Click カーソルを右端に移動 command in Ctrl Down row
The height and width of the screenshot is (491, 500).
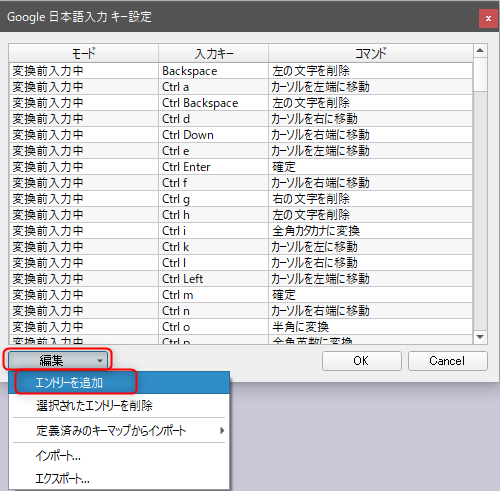[x=371, y=135]
